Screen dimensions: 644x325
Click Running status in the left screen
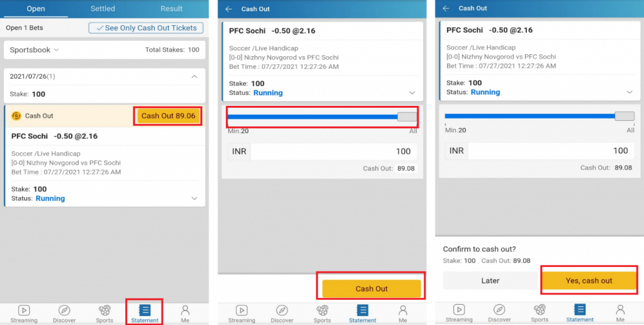coord(50,198)
